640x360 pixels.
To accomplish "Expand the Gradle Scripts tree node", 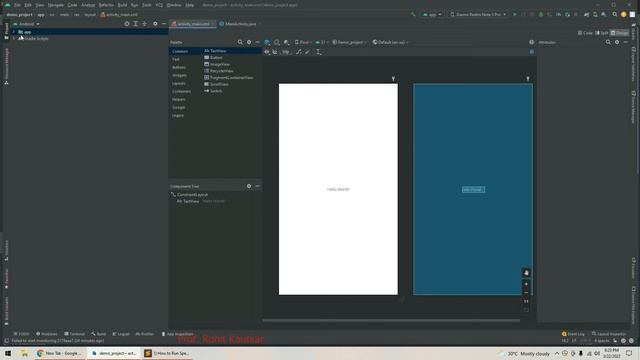I will (14, 38).
